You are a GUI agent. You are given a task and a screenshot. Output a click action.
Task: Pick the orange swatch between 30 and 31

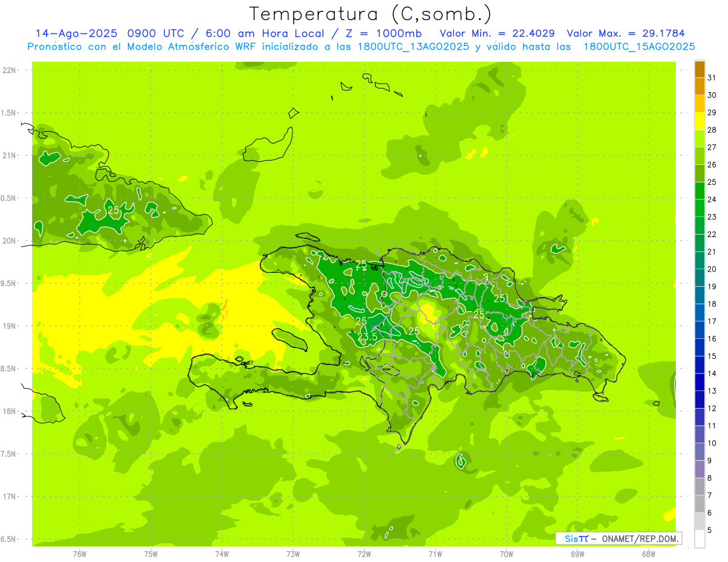pyautogui.click(x=699, y=87)
